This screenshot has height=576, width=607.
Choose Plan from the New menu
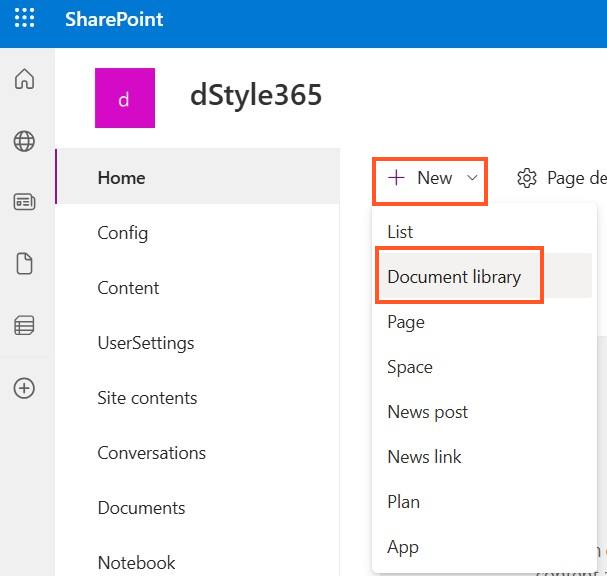[482, 502]
